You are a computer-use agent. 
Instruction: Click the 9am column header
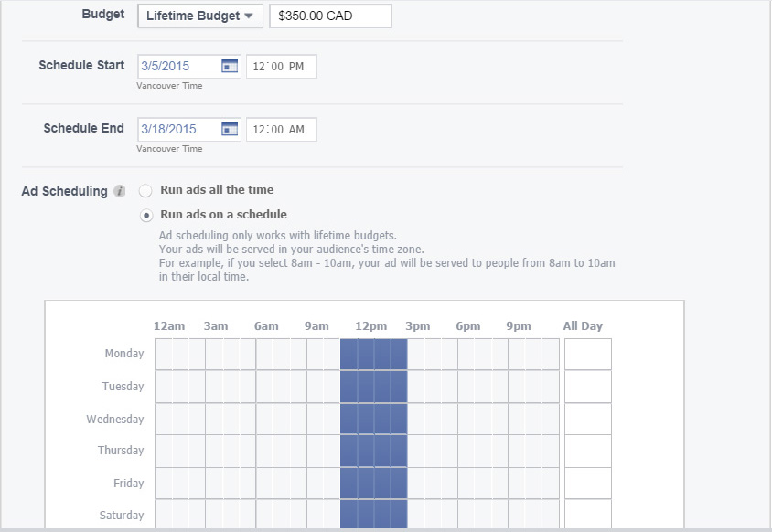pyautogui.click(x=316, y=325)
